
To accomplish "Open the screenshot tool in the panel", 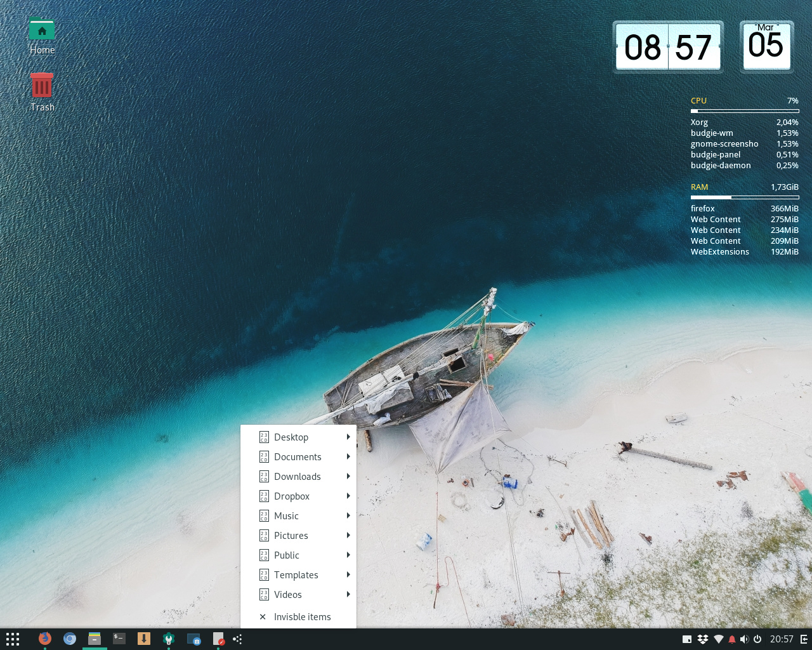I will tap(193, 639).
